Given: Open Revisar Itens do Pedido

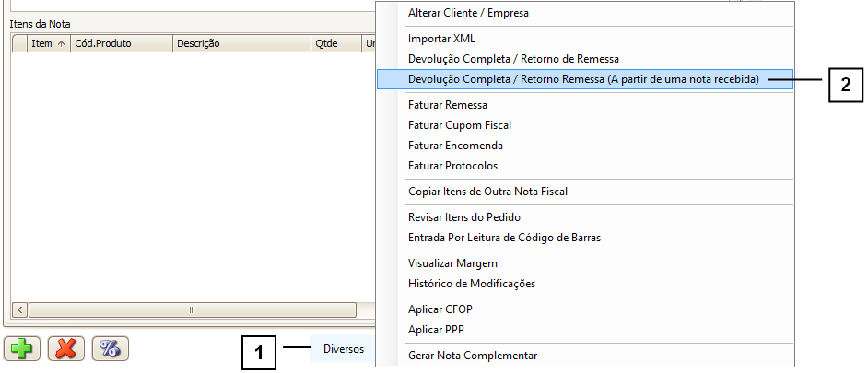Looking at the screenshot, I should 464,217.
